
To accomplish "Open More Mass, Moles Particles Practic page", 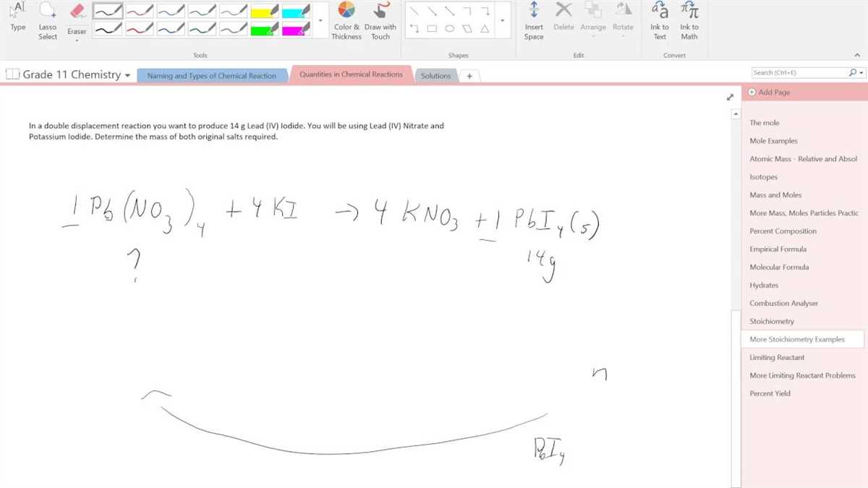I will click(803, 213).
